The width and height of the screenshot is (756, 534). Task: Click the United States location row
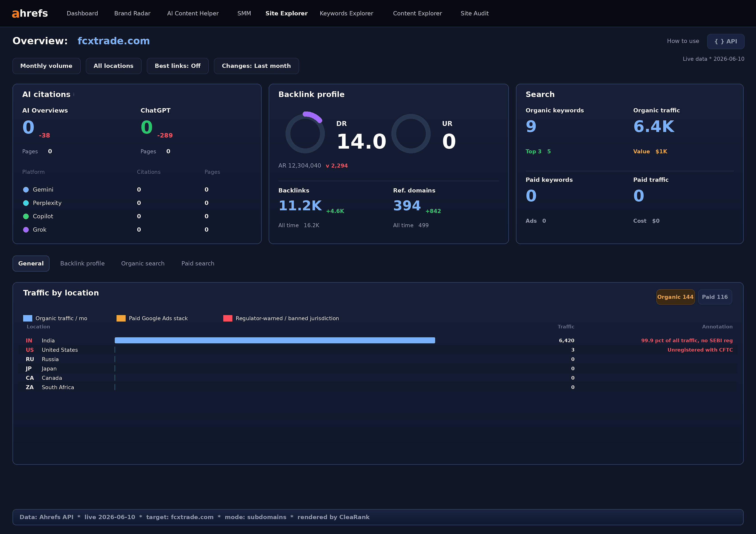pos(378,350)
